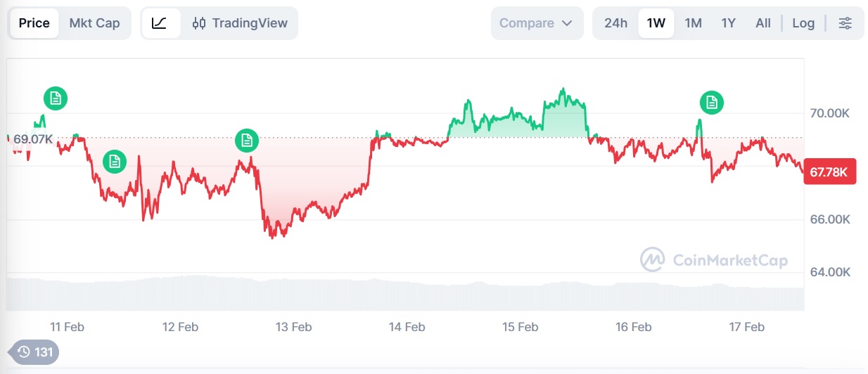The image size is (868, 374).
Task: Click the news marker near 11 Feb peak
Action: pos(56,98)
